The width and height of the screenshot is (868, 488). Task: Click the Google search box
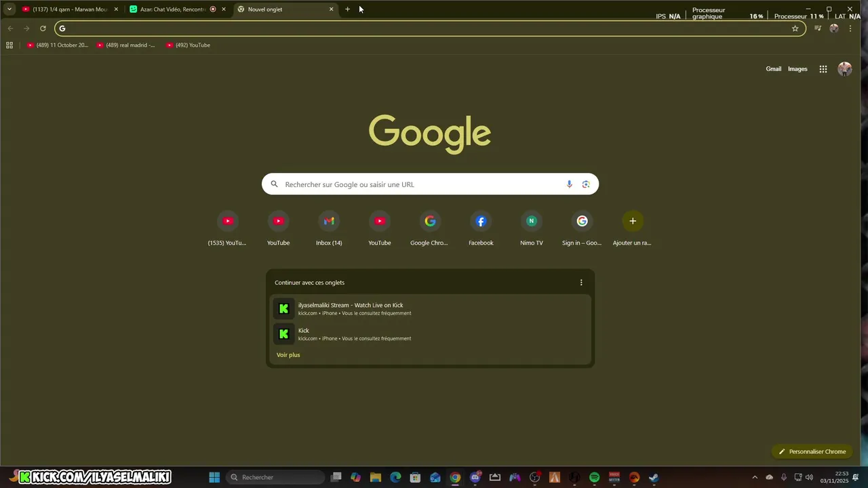(x=430, y=184)
